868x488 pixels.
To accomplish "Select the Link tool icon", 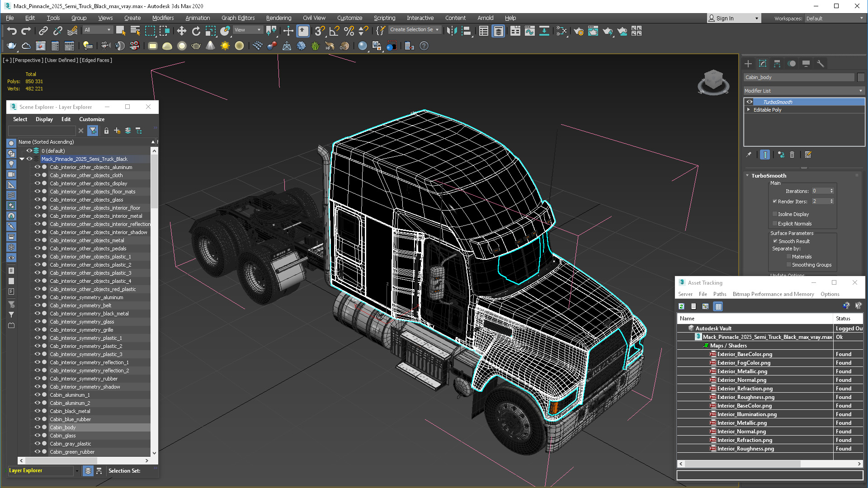I will (x=43, y=31).
